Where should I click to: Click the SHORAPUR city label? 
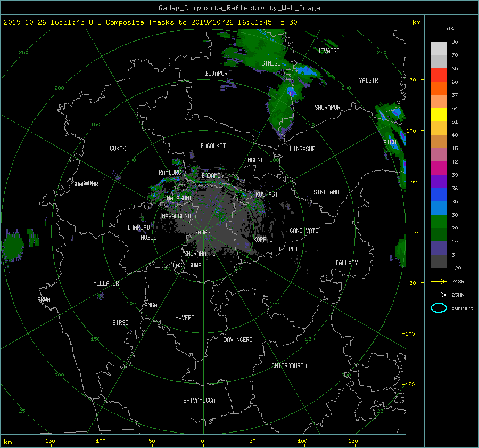click(x=327, y=108)
